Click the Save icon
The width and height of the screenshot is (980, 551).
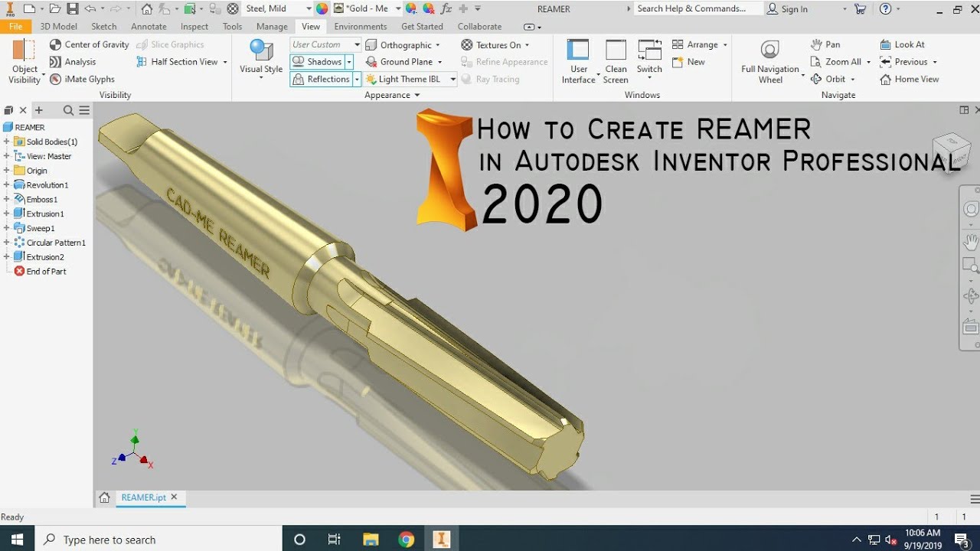pos(72,8)
